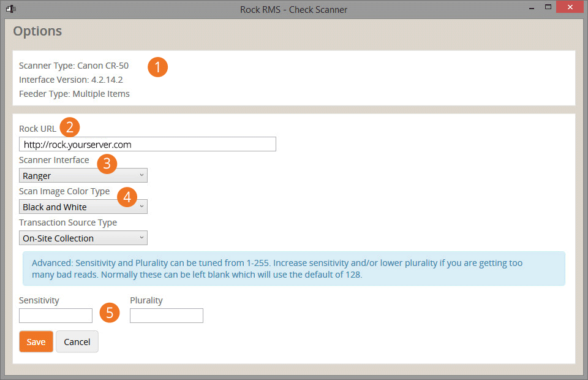Viewport: 588px width, 380px height.
Task: Expand the Scan Image Color Type dropdown
Action: [x=83, y=207]
